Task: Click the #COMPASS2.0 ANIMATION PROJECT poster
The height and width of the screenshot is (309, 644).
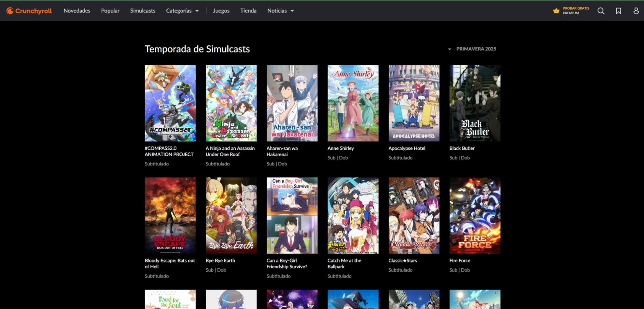Action: [170, 103]
